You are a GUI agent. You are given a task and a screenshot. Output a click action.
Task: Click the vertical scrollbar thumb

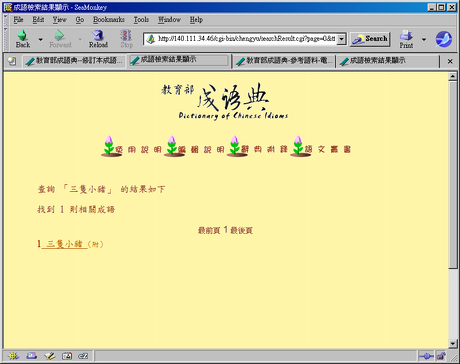click(x=453, y=175)
